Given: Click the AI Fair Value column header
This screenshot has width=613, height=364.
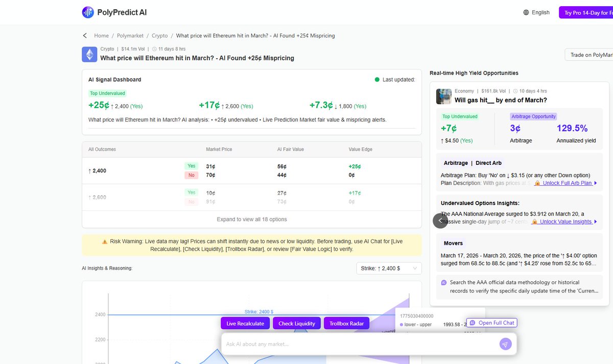Looking at the screenshot, I should point(291,150).
